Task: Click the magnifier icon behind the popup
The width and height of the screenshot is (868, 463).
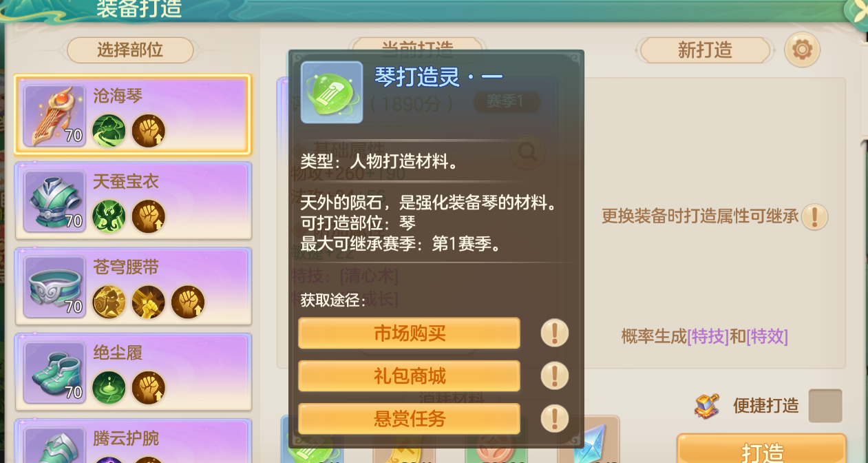Action: (528, 152)
